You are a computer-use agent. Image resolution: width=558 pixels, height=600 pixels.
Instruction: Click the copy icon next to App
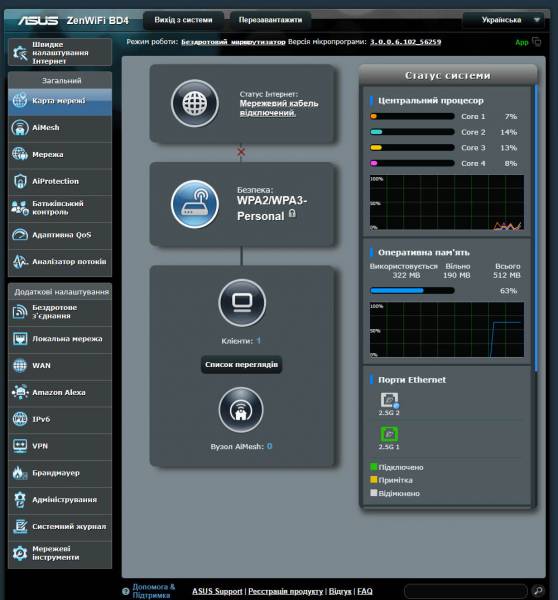point(537,42)
